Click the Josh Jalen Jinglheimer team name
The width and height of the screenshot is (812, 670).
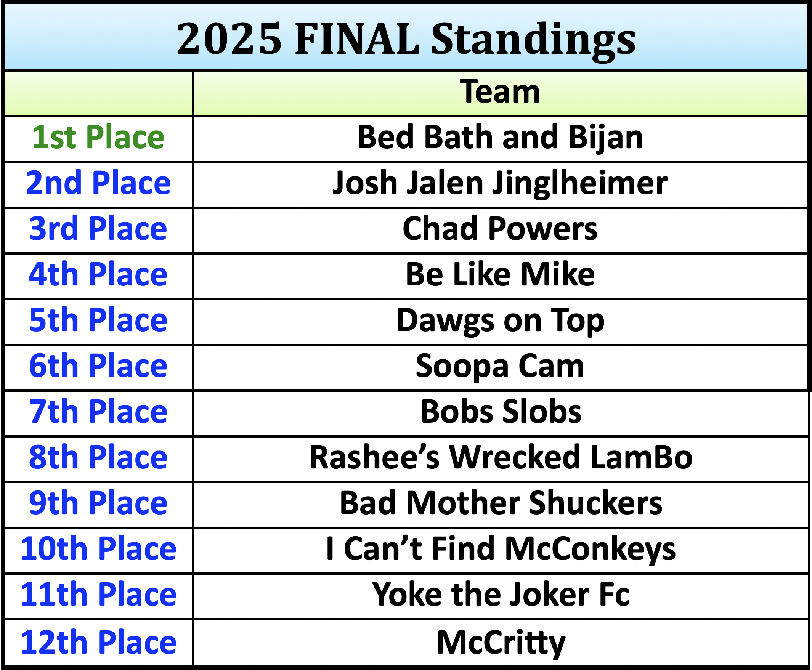coord(500,183)
